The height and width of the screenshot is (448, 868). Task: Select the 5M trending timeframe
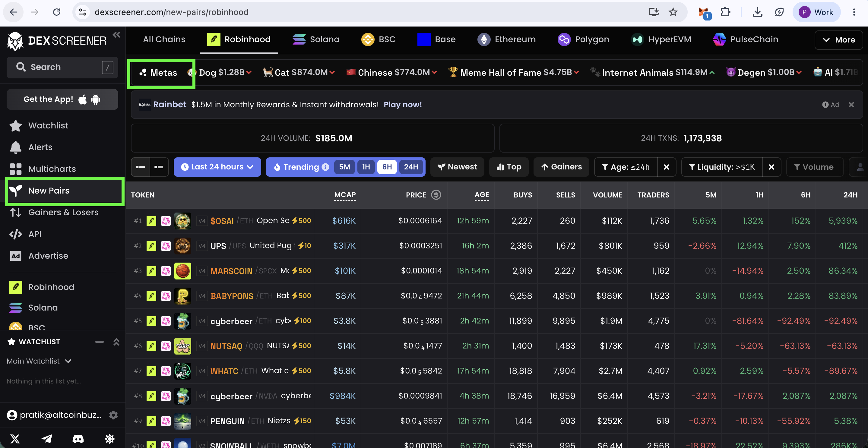[x=344, y=167]
